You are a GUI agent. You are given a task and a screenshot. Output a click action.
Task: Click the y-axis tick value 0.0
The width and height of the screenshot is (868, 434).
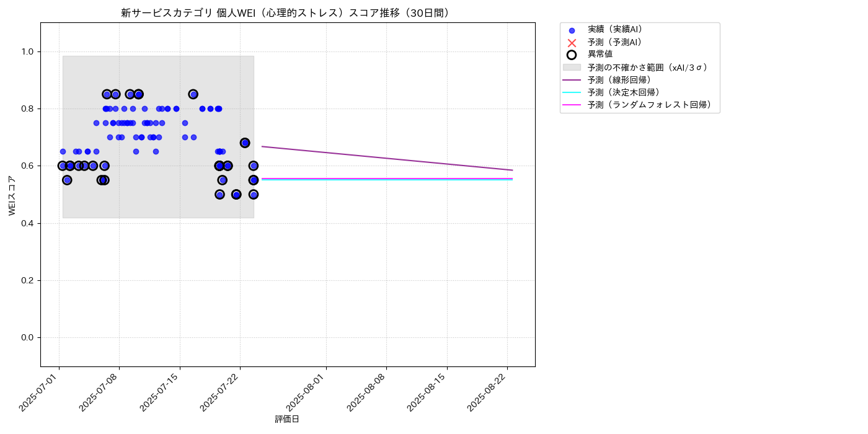tap(29, 337)
